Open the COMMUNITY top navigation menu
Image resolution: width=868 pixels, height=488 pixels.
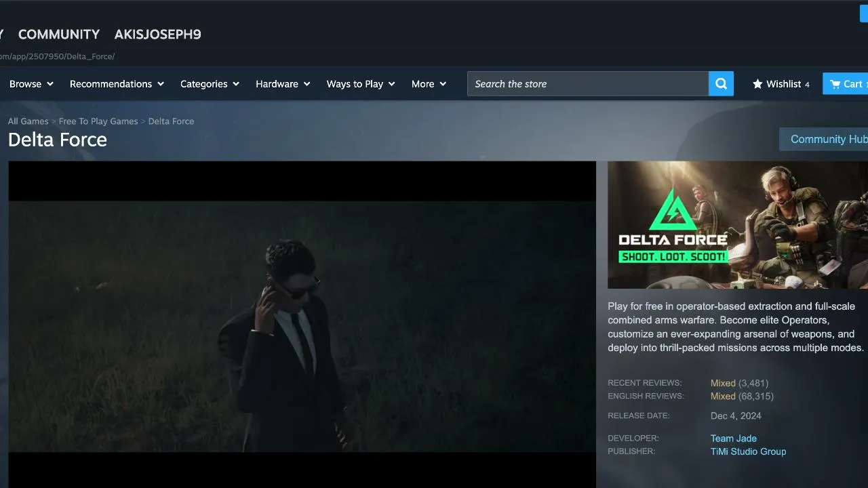59,35
